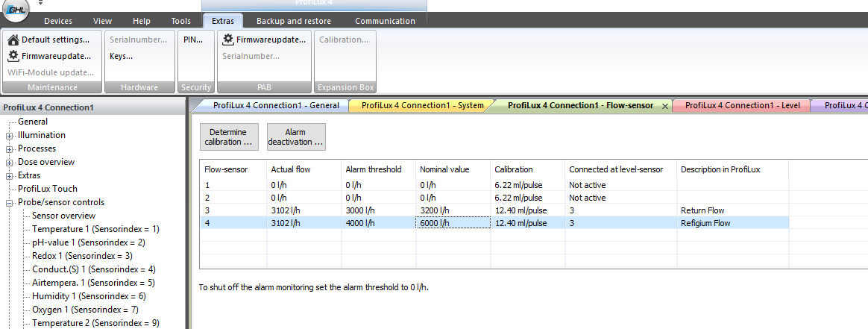Select Airtempera. 1 sensor entry

tap(93, 283)
